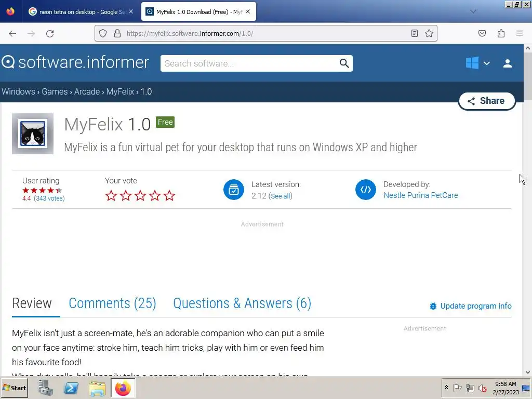Open the Extensions puzzle icon
This screenshot has width=532, height=399.
point(501,33)
